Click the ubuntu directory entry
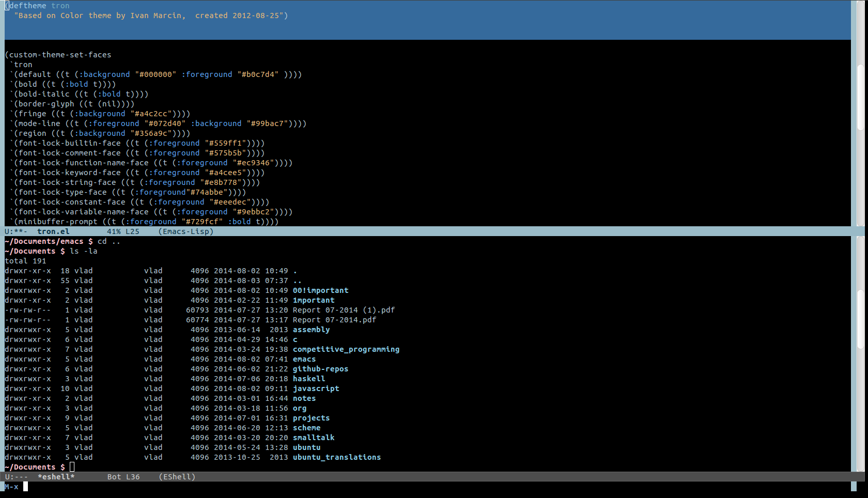The image size is (868, 498). pos(307,447)
